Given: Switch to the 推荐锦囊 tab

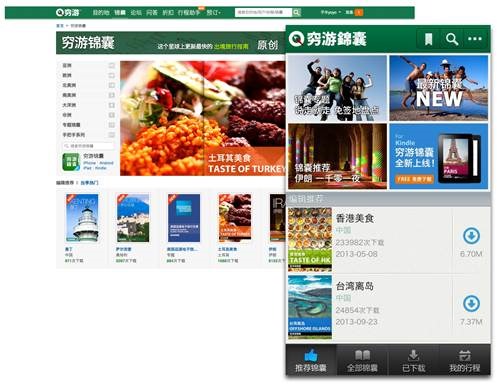Looking at the screenshot, I should click(311, 361).
